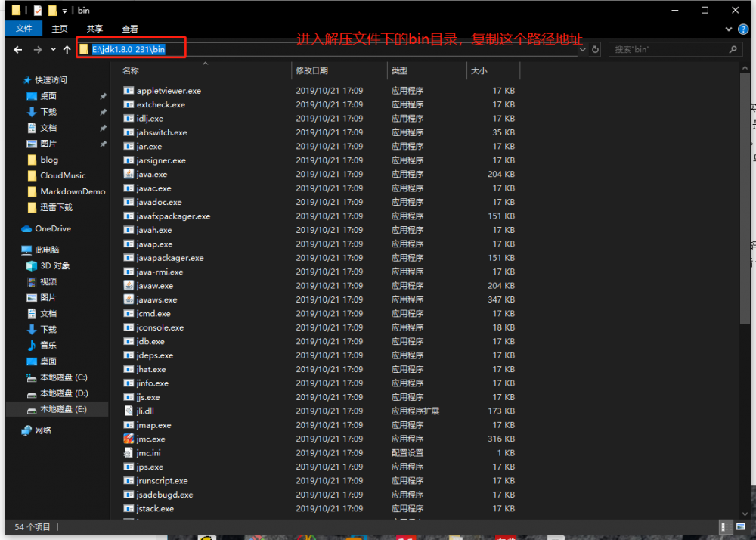Open 文档 under quick access
This screenshot has height=540, width=756.
(x=48, y=128)
